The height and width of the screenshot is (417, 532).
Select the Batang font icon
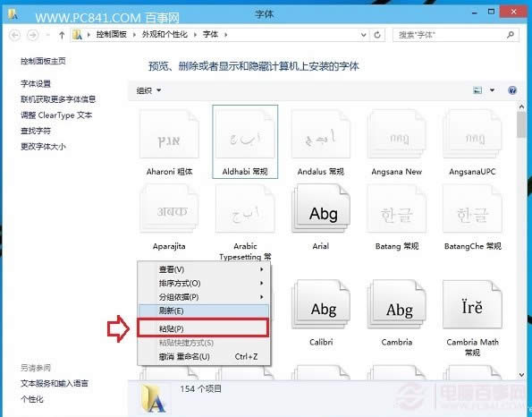coord(396,209)
